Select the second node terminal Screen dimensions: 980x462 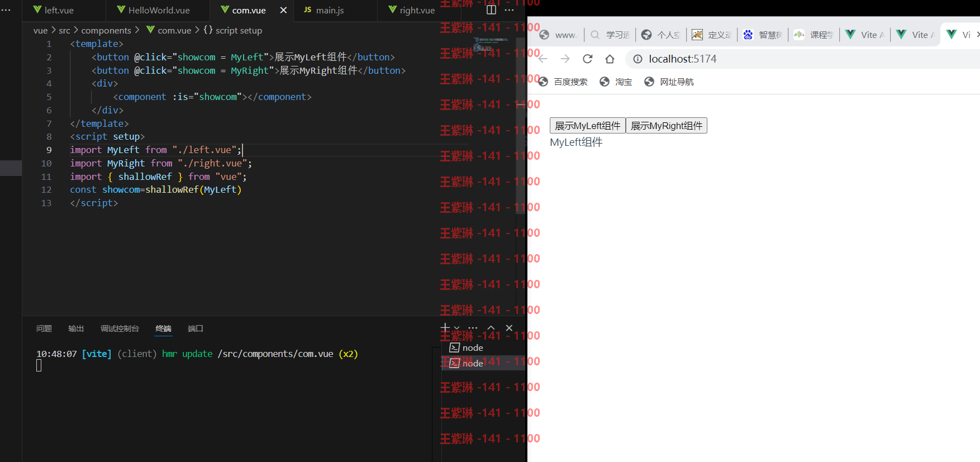pos(483,363)
